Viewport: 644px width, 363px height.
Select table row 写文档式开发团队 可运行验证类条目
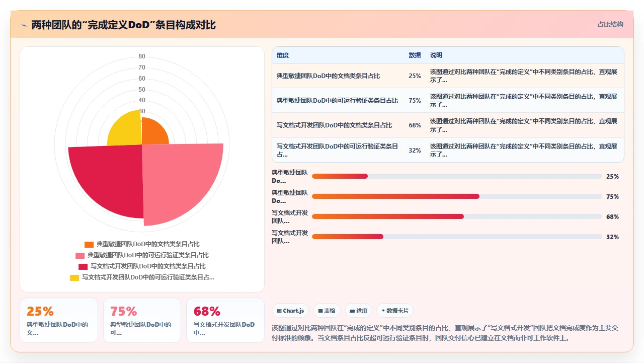point(448,150)
